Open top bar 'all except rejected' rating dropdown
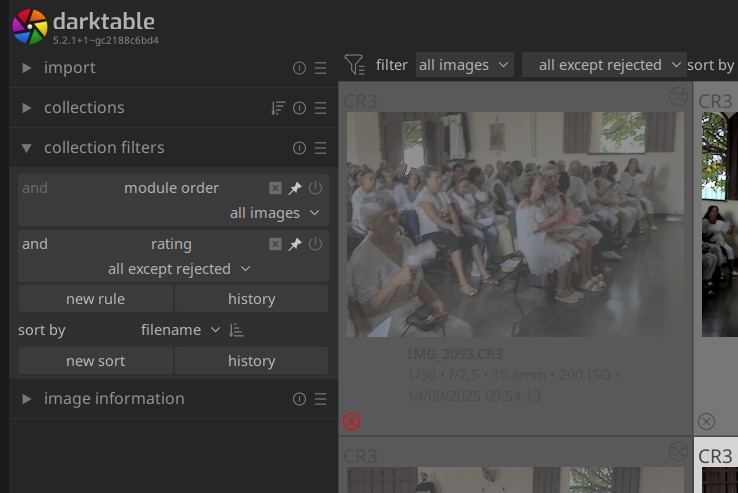Screen dimensions: 738x493 point(604,65)
